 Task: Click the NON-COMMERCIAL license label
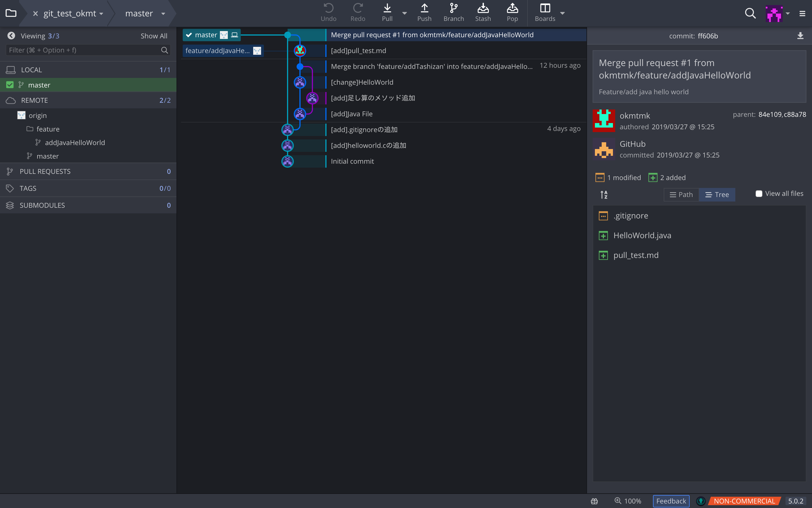click(745, 501)
